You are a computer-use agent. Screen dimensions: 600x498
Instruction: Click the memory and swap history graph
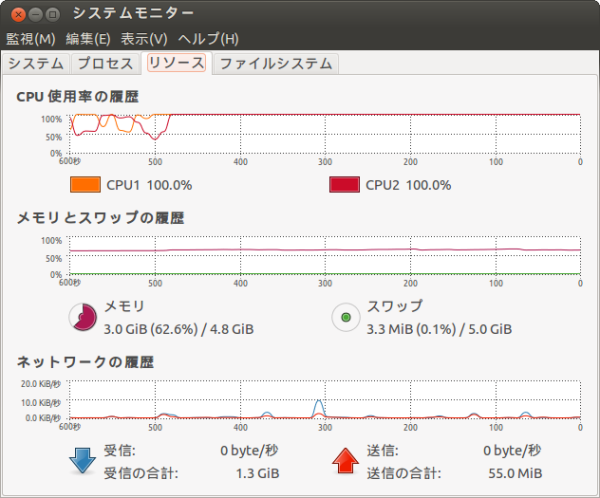point(325,257)
